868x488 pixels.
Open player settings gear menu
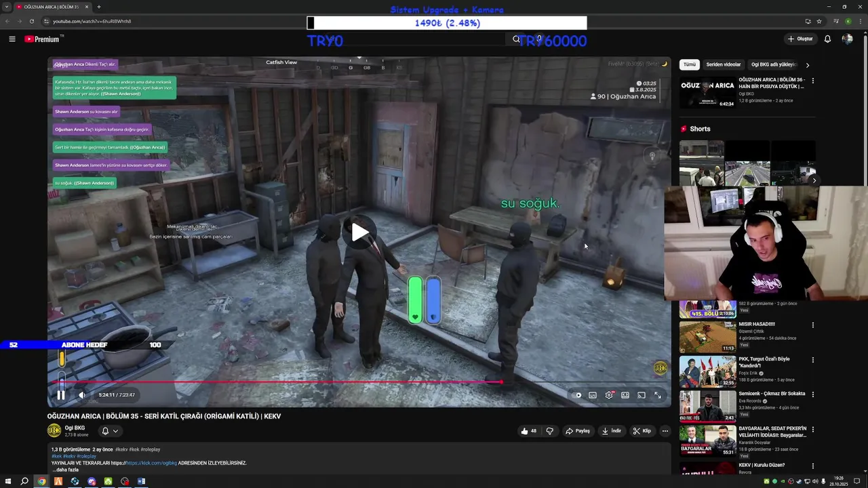[609, 395]
